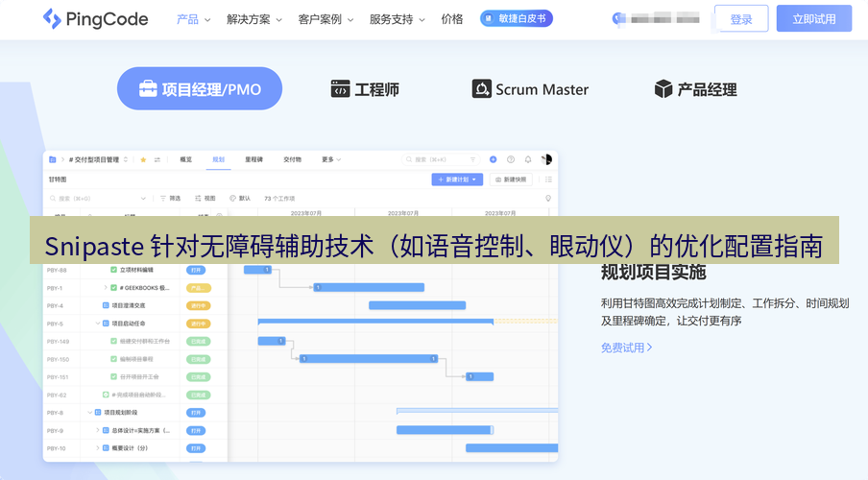Click the lightbulb icon in gantt toolbar
868x480 pixels.
click(x=548, y=198)
